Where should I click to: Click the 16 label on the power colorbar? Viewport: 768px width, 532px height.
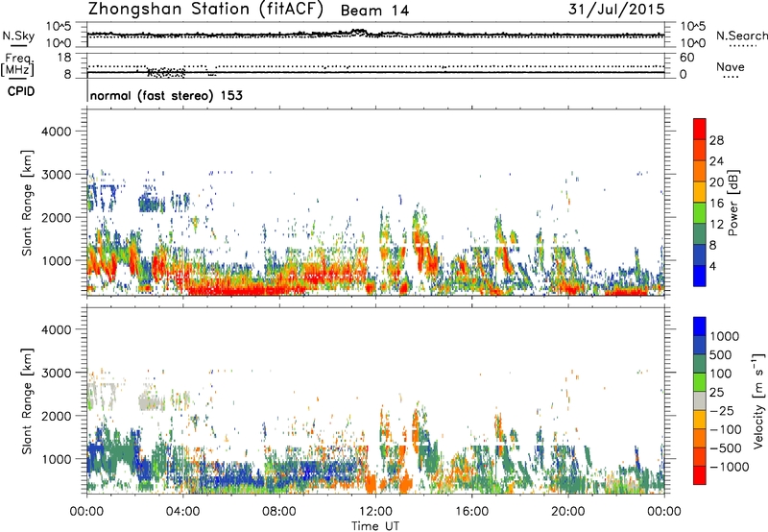(x=716, y=204)
